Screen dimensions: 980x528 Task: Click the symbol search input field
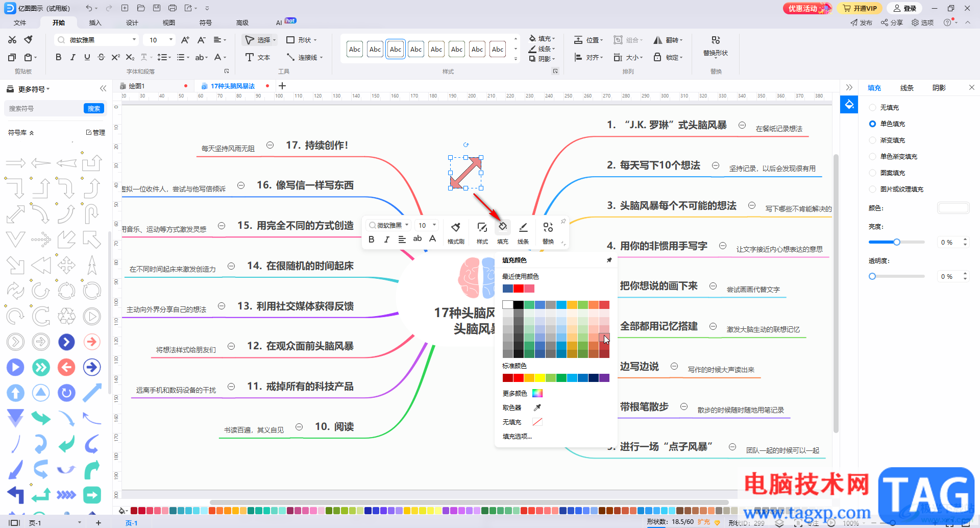coord(44,108)
